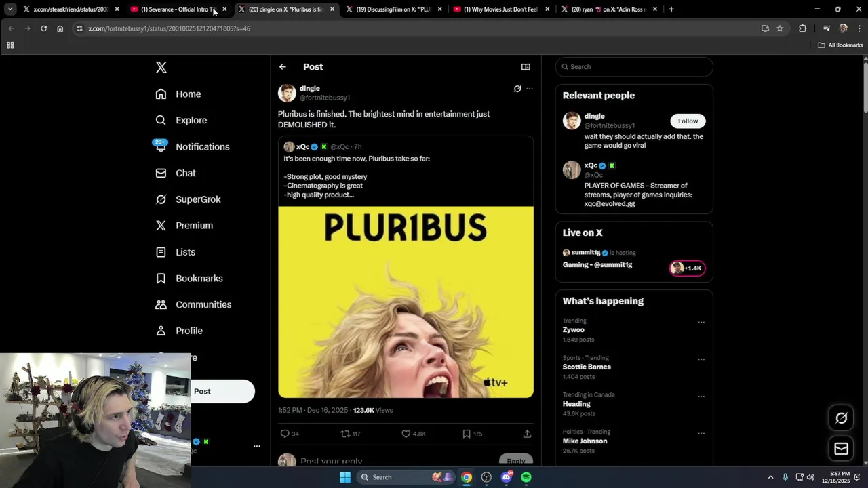The width and height of the screenshot is (868, 488).
Task: Open Bookmarks in sidebar
Action: click(189, 279)
